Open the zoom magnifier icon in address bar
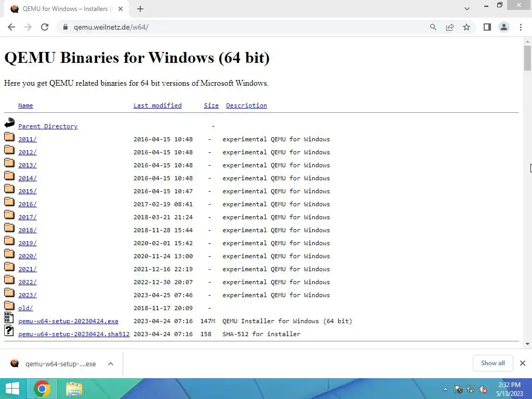This screenshot has width=532, height=399. pos(433,27)
